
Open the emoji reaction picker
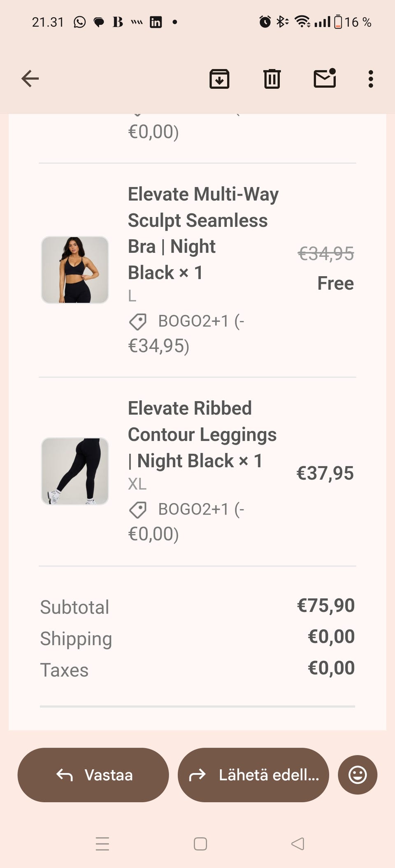click(357, 775)
